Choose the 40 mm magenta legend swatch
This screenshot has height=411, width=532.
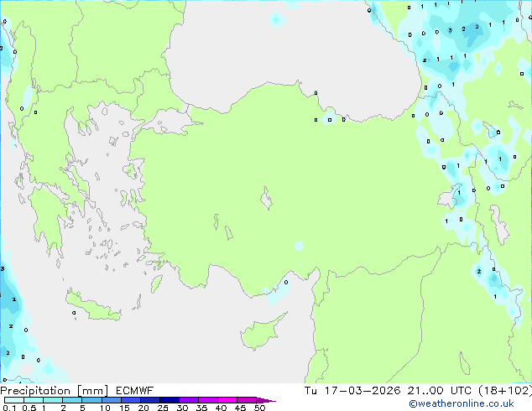point(227,400)
